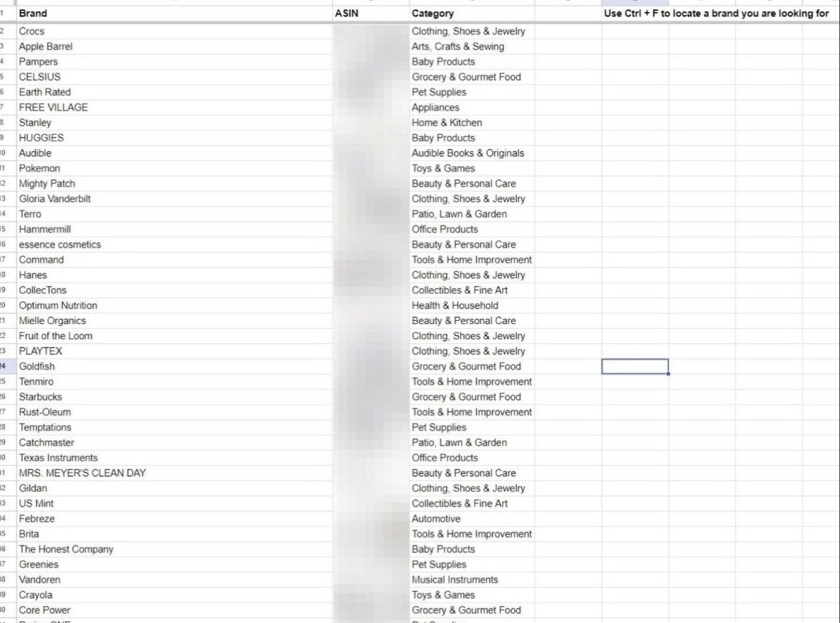This screenshot has width=840, height=623.
Task: Click The Honest Company brand cell
Action: click(x=173, y=549)
